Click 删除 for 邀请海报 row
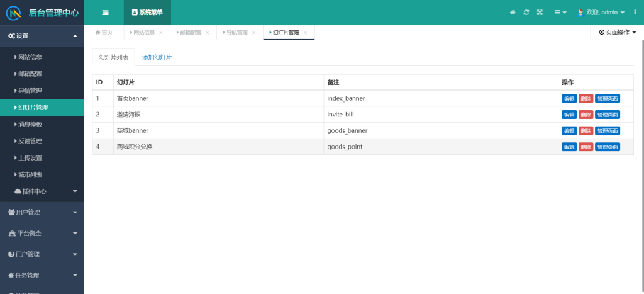644x294 pixels. point(586,115)
